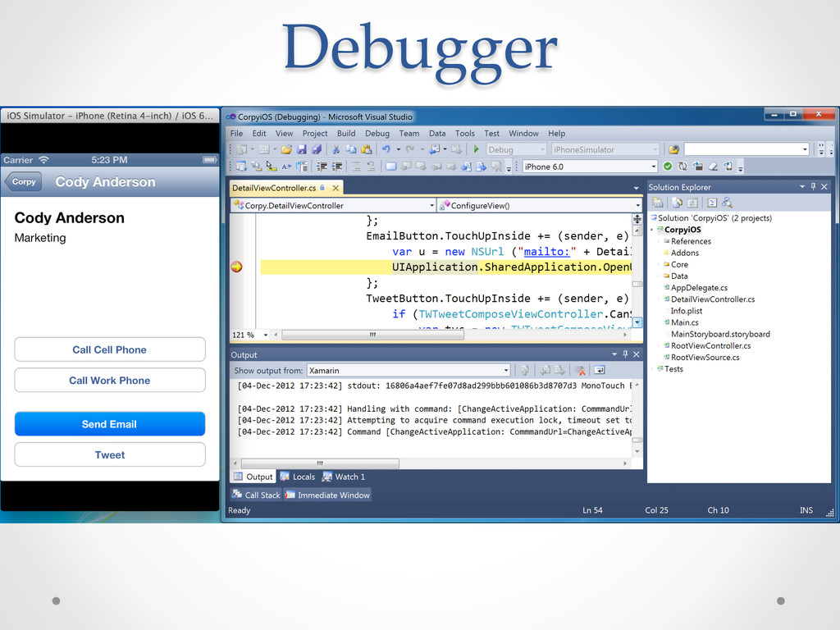
Task: Tap the Tweet button in simulator
Action: click(110, 454)
